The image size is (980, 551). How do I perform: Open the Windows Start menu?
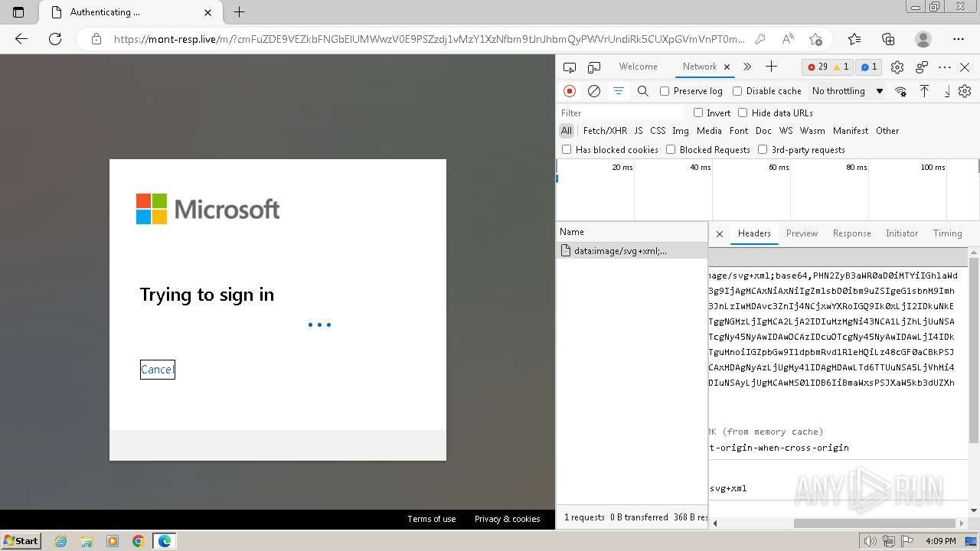(21, 541)
